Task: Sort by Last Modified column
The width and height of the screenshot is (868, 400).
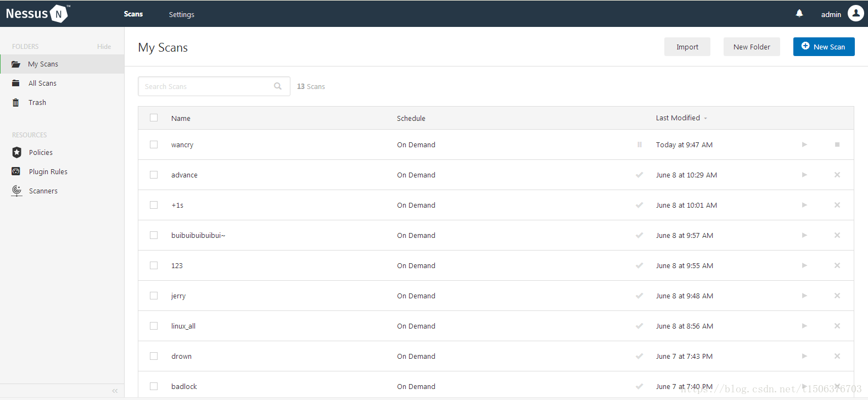Action: coord(681,118)
